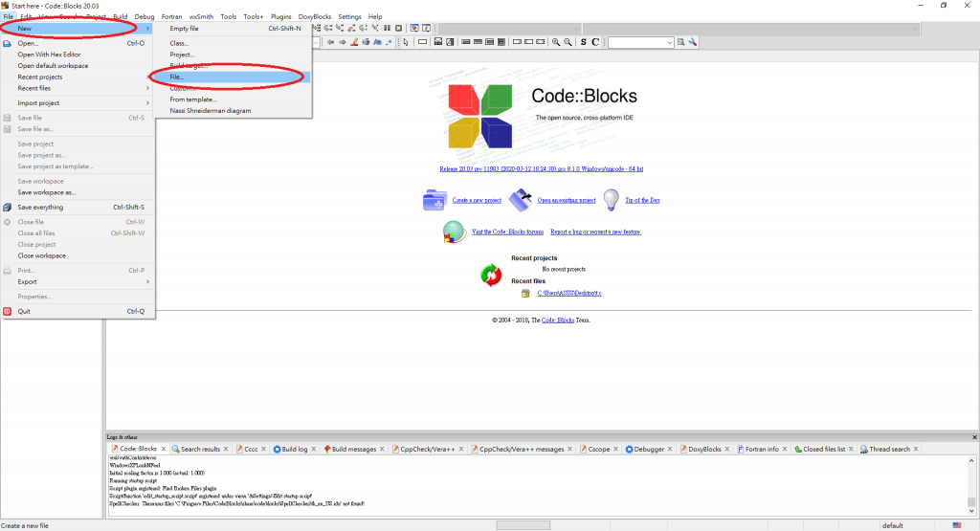
Task: Choose Nassi Shneiderman diagram
Action: tap(233, 111)
